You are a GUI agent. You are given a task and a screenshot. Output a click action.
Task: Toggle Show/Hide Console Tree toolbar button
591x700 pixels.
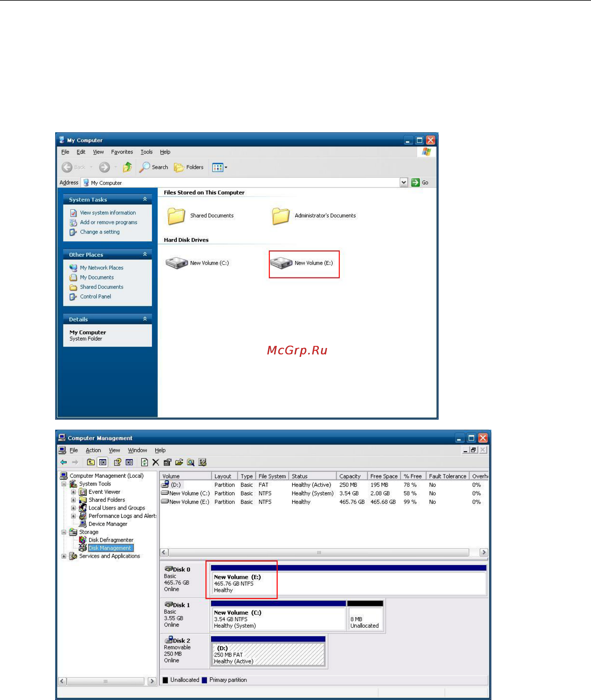pos(102,462)
